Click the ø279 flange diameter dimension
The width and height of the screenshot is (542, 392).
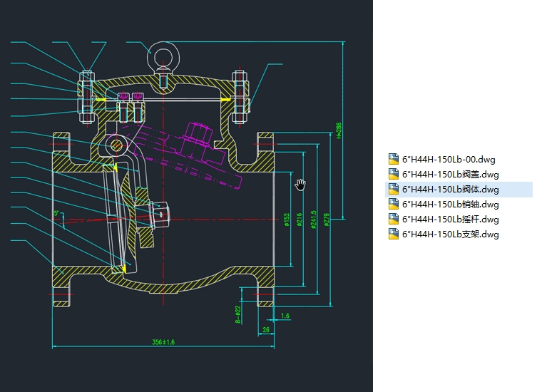327,220
